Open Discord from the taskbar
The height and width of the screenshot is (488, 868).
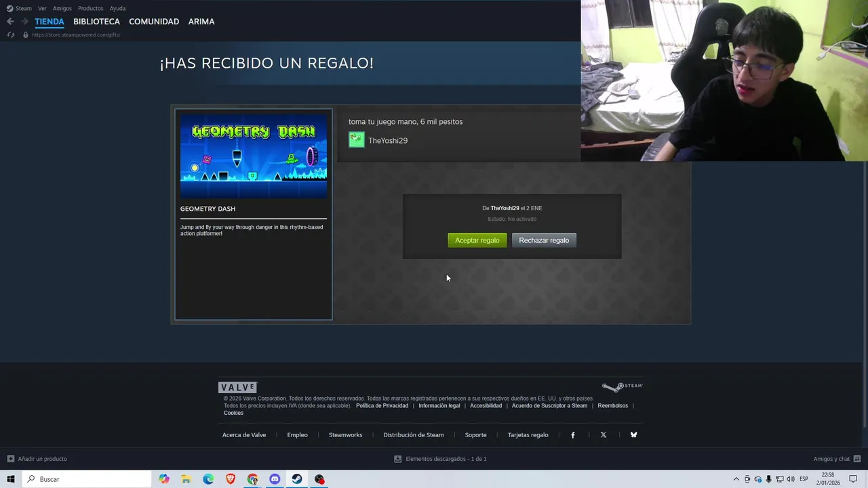(275, 479)
